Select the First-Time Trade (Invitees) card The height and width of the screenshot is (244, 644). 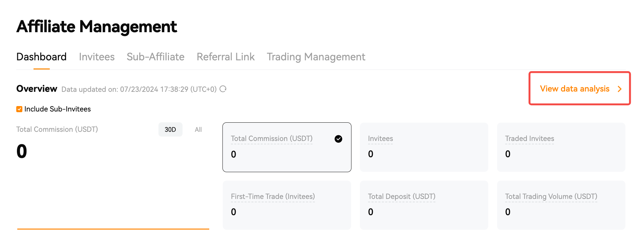click(287, 205)
